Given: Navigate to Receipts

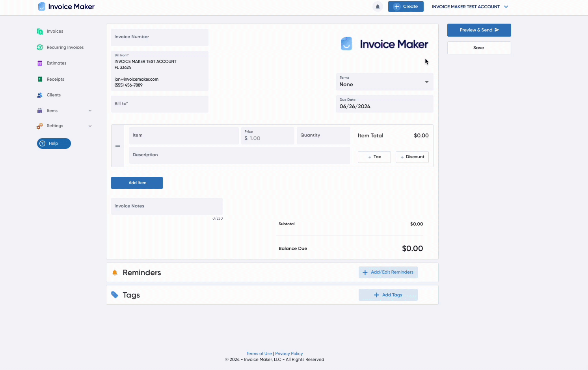Looking at the screenshot, I should (55, 80).
